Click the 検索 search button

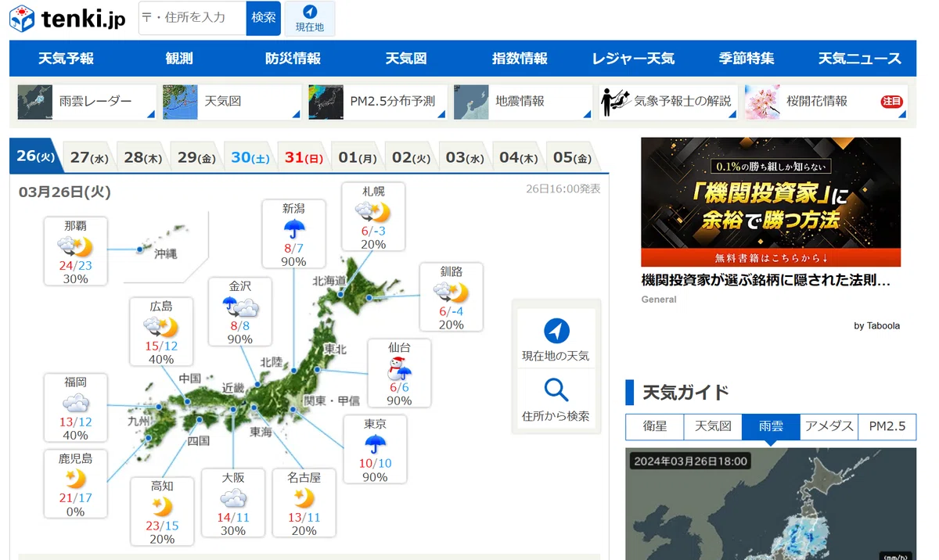264,18
